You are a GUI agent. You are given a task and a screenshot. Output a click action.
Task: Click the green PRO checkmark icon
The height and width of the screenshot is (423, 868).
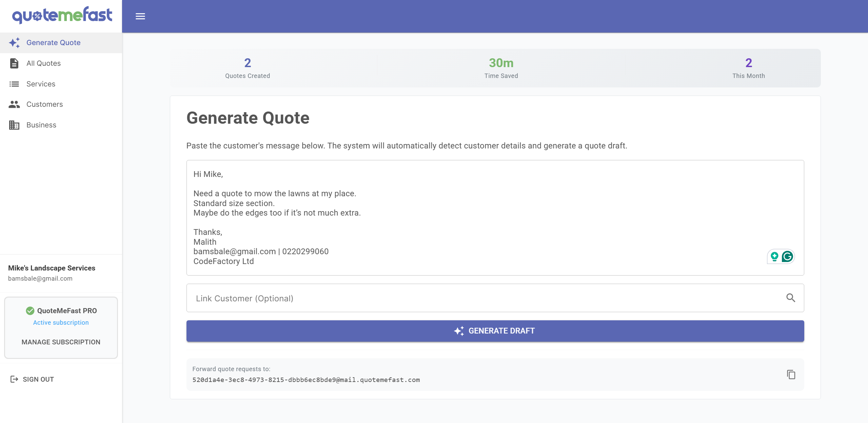pyautogui.click(x=30, y=311)
